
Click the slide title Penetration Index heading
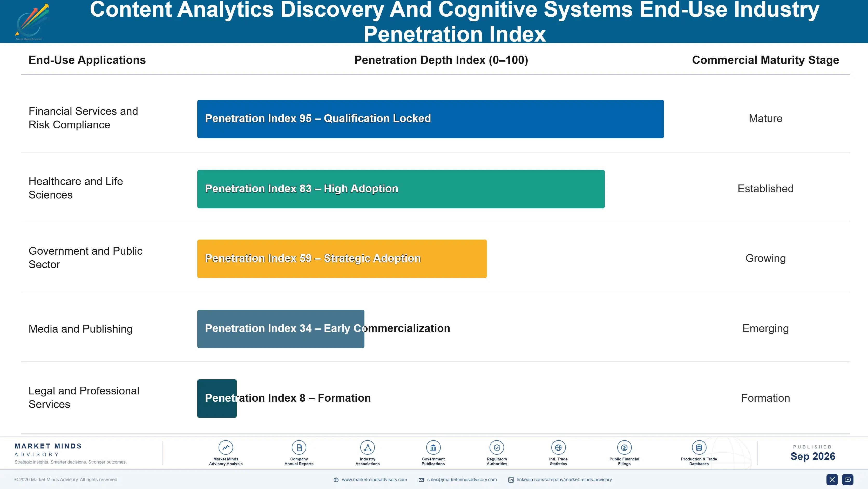[455, 22]
